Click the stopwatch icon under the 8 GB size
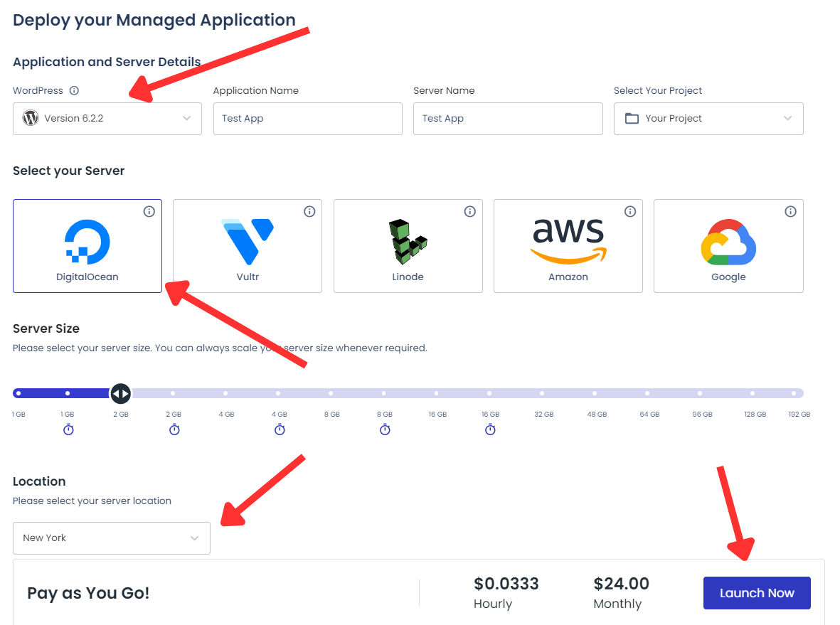Image resolution: width=840 pixels, height=625 pixels. pyautogui.click(x=386, y=429)
